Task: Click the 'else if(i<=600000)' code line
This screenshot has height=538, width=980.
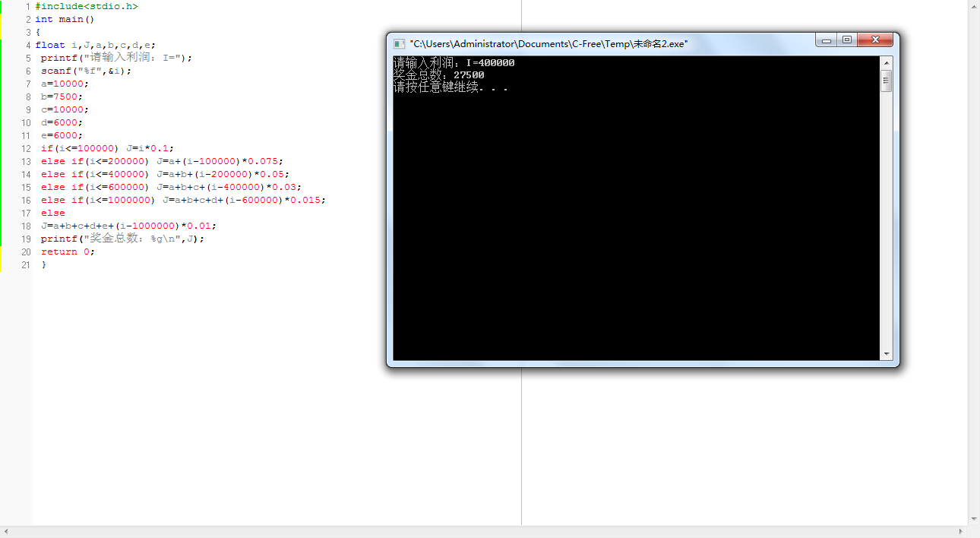Action: [x=171, y=187]
